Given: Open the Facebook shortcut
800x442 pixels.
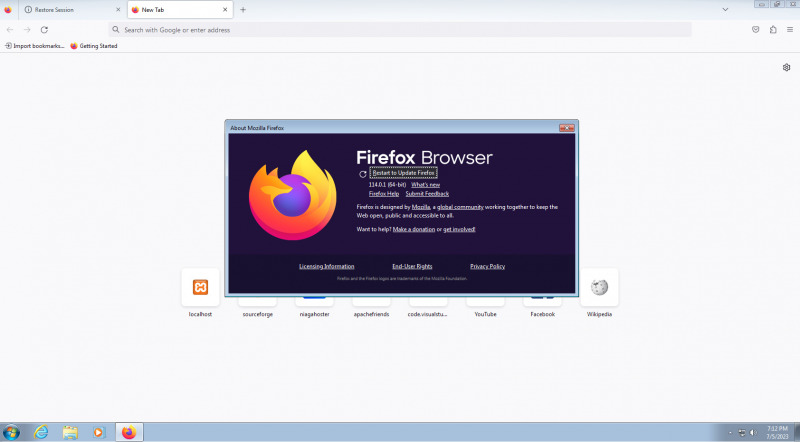Looking at the screenshot, I should (542, 306).
